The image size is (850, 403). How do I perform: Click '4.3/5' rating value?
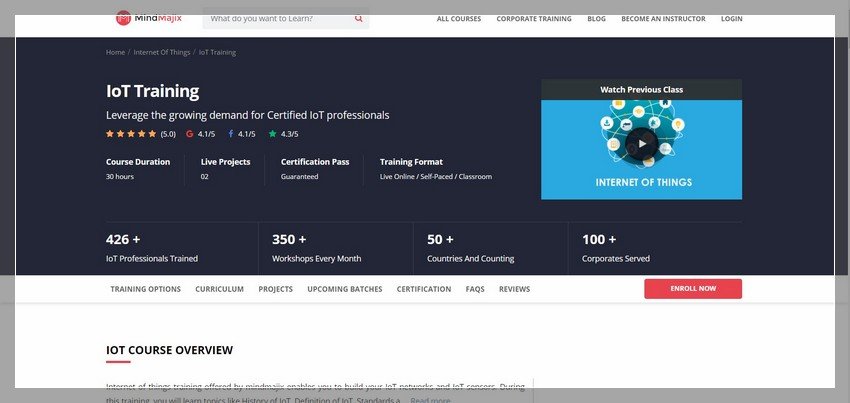click(289, 134)
